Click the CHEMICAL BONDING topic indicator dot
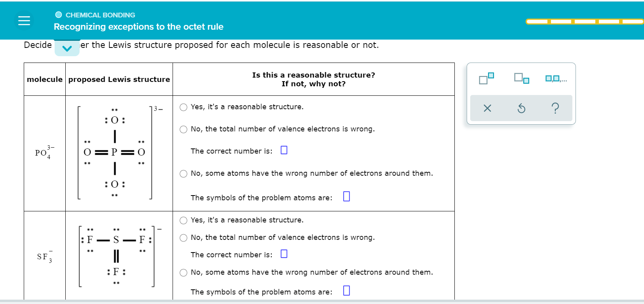This screenshot has width=644, height=304. pos(58,14)
